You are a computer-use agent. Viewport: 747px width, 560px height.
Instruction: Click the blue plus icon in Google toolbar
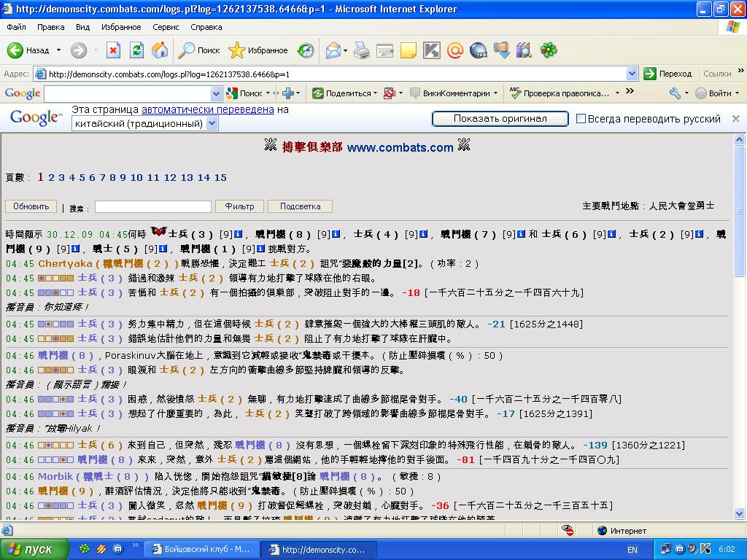click(x=287, y=93)
